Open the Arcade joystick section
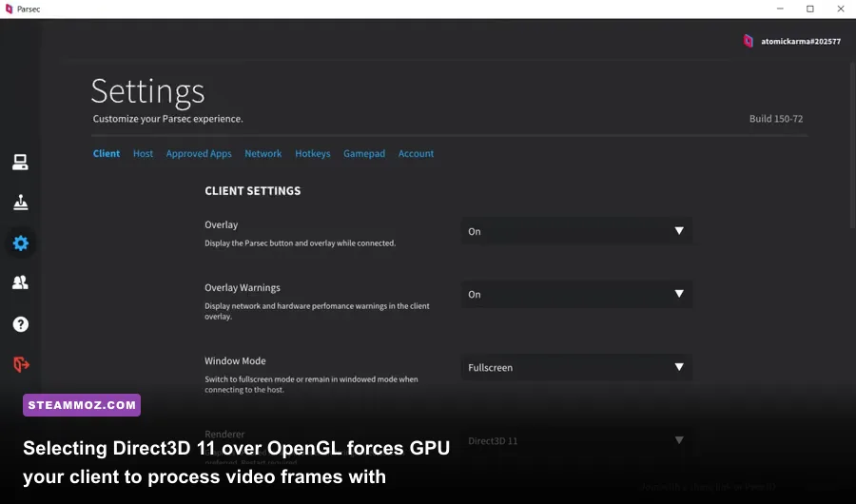856x504 pixels. [x=20, y=202]
